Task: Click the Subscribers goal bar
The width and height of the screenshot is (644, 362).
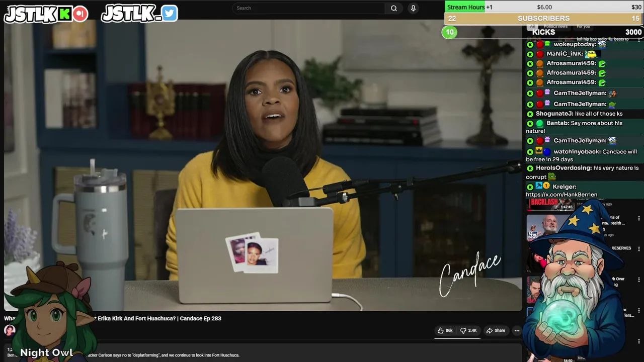Action: click(x=544, y=19)
